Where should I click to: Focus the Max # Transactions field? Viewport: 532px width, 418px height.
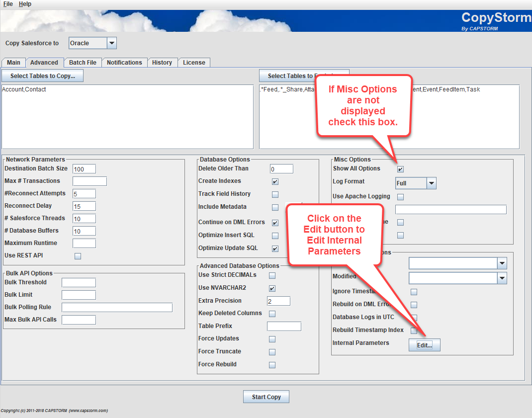click(x=89, y=181)
